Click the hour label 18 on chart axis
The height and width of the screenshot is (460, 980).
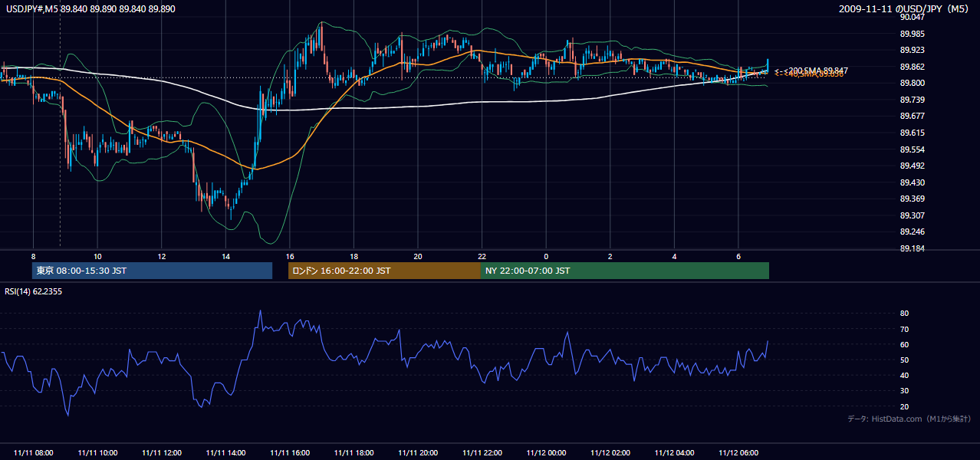click(x=354, y=256)
